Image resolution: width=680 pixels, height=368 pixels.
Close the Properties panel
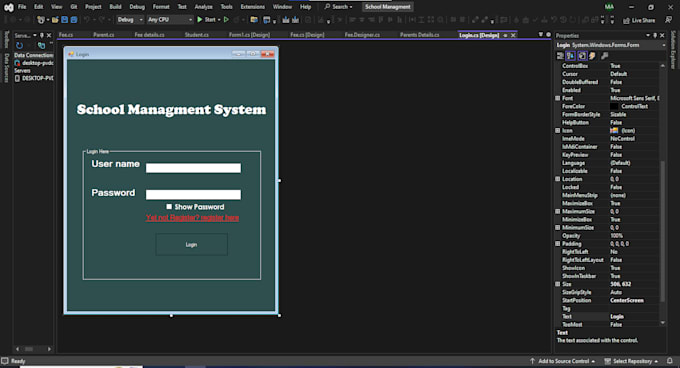point(662,36)
